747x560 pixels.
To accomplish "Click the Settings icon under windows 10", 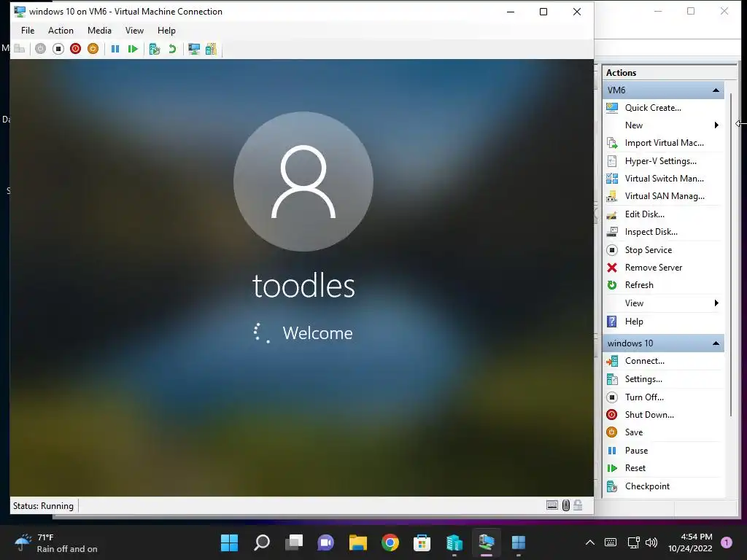I will tap(612, 379).
